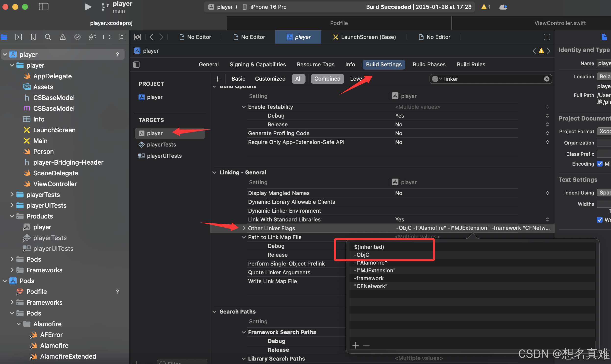Click the related items grid icon
Screen dimensions: 611x364
[138, 37]
